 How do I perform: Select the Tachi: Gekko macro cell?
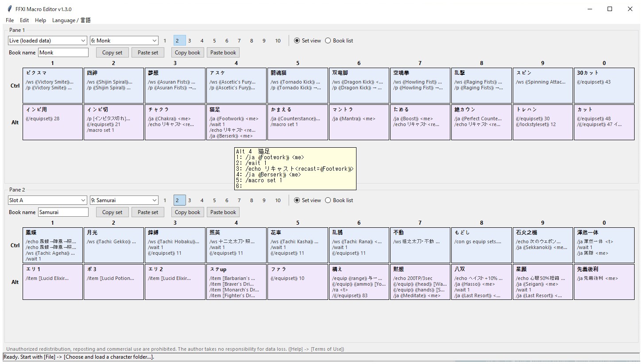coord(114,245)
